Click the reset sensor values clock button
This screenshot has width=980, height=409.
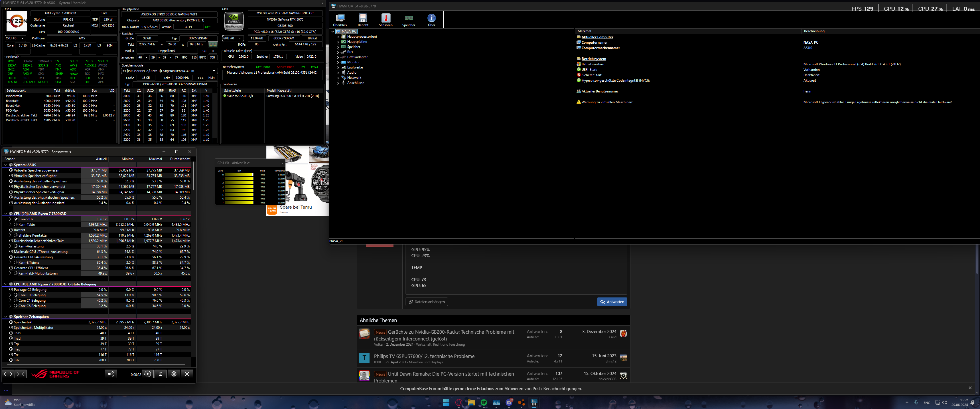148,374
